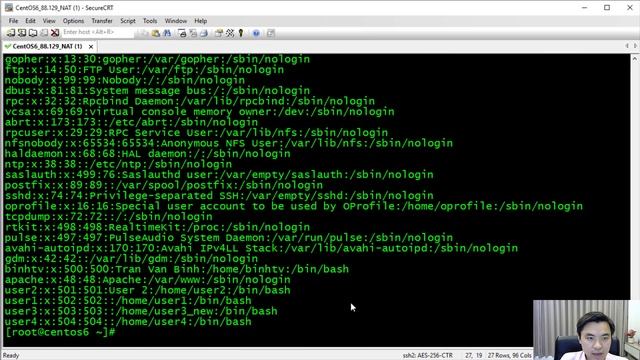Screen dimensions: 640x360
Task: Click the nobody:x:99:99 line
Action: (124, 80)
